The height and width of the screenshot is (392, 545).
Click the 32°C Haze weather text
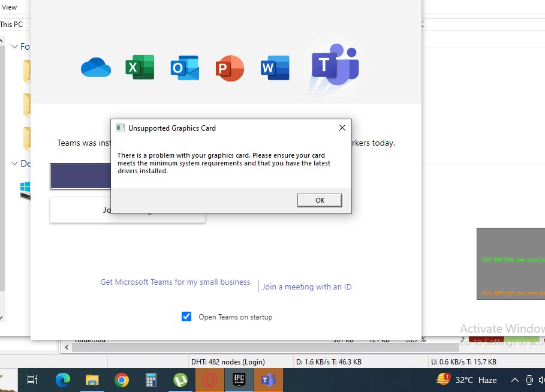point(476,380)
